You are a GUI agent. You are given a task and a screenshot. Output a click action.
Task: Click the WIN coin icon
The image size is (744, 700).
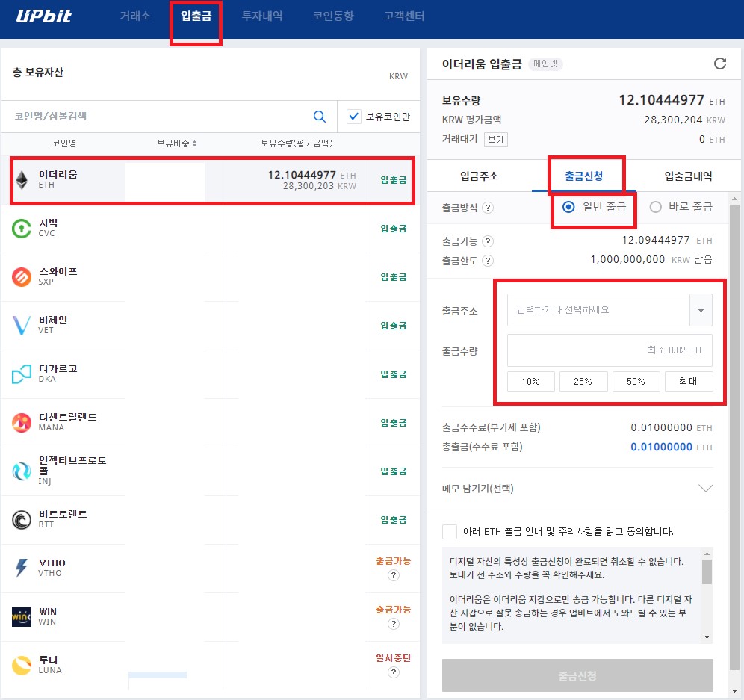22,617
